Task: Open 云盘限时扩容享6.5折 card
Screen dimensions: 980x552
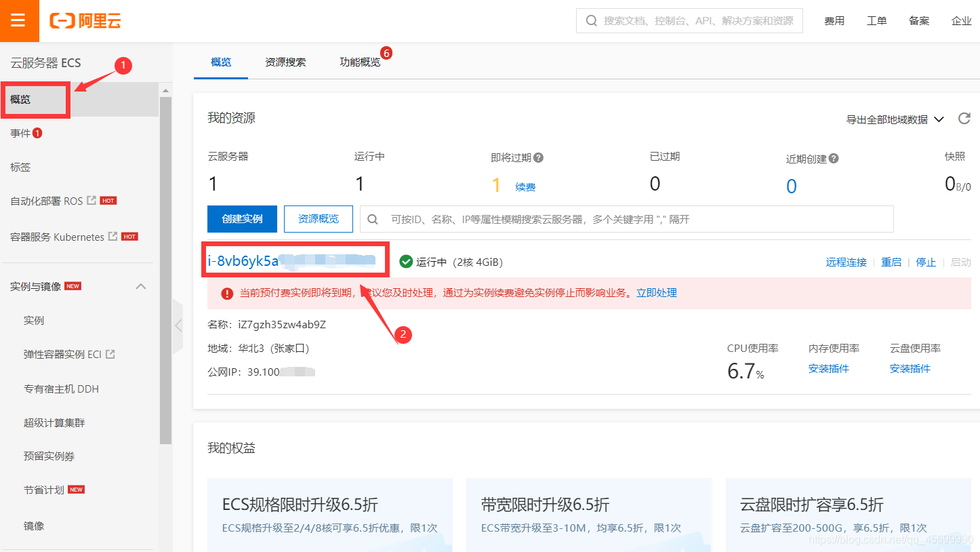Action: [x=848, y=515]
